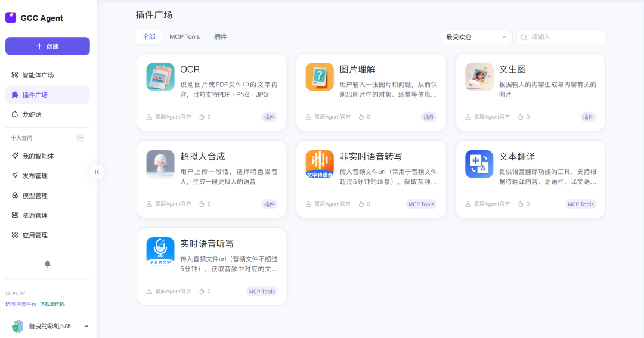Click the 超拟人合成 plugin avatar icon
This screenshot has width=644, height=338.
tap(160, 164)
